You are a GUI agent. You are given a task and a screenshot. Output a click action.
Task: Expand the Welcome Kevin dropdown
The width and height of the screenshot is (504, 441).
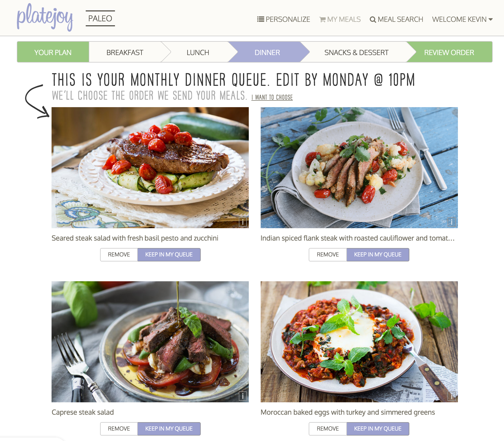pos(462,19)
